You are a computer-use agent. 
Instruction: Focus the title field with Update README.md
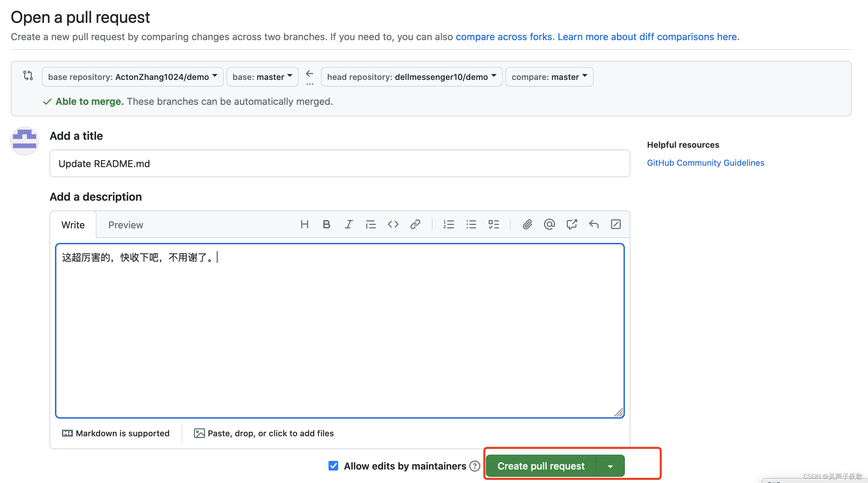[340, 163]
